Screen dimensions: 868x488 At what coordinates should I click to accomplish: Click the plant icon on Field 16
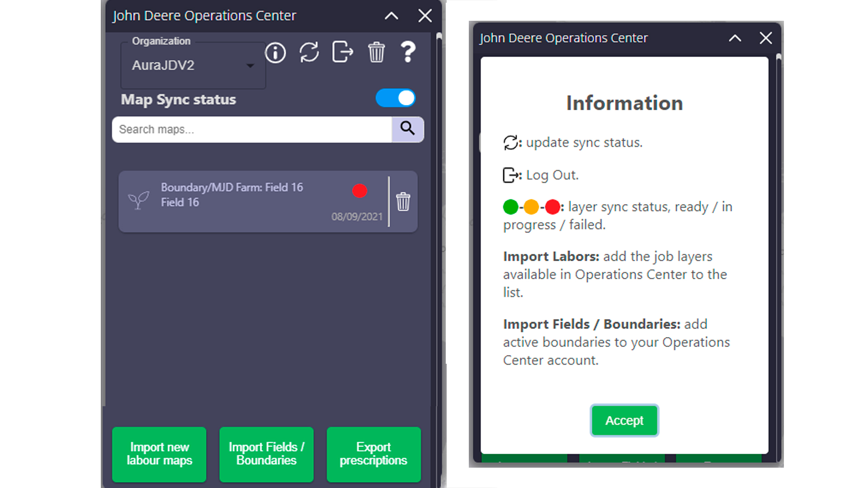[139, 200]
